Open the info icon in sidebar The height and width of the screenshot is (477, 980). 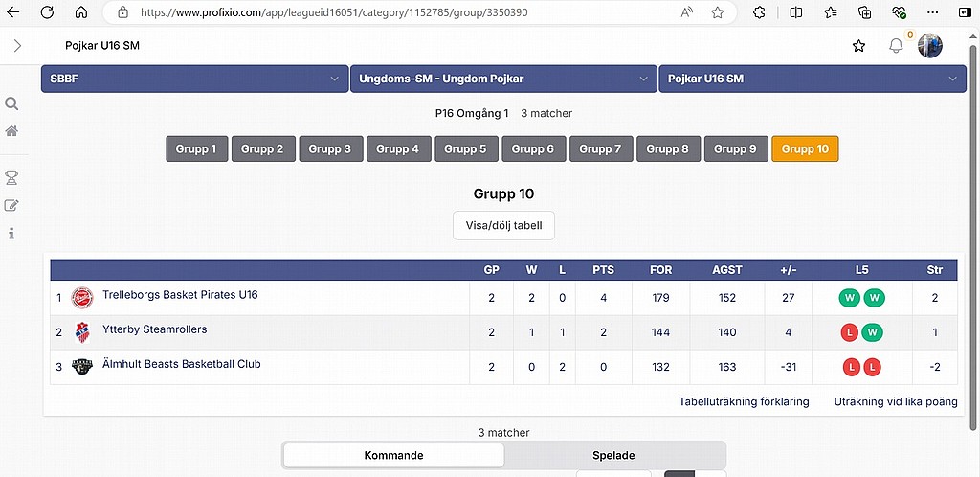12,233
